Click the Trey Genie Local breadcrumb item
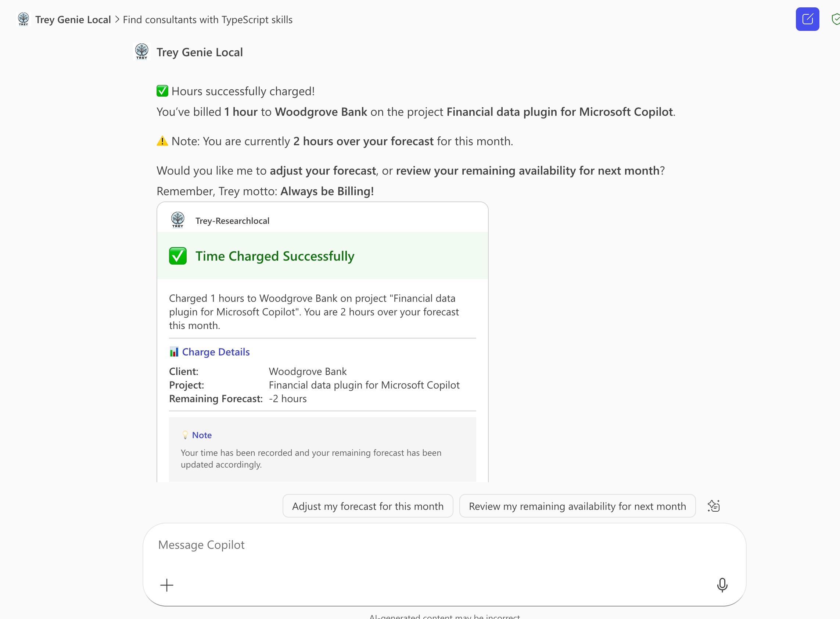840x619 pixels. (x=73, y=19)
